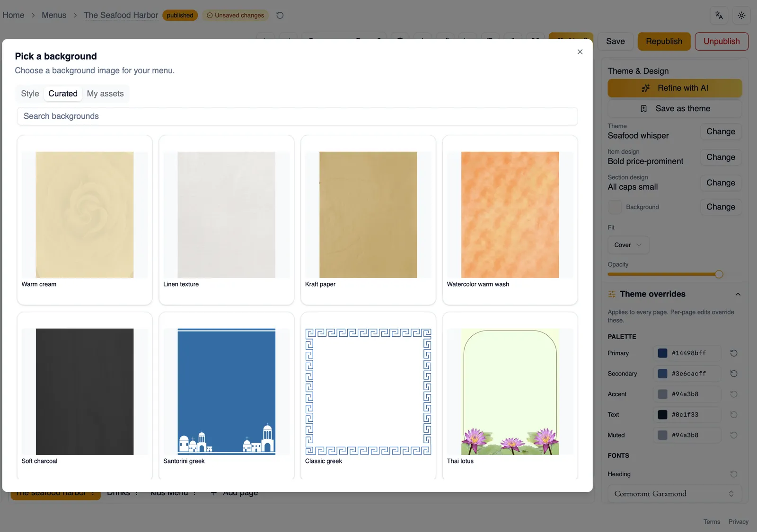Change the Background image setting

pyautogui.click(x=721, y=207)
